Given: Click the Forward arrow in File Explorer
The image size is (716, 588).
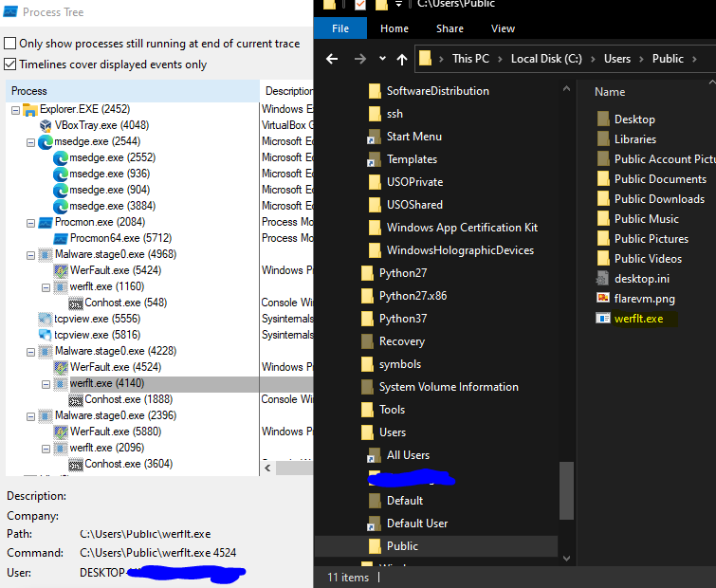Looking at the screenshot, I should pos(359,59).
